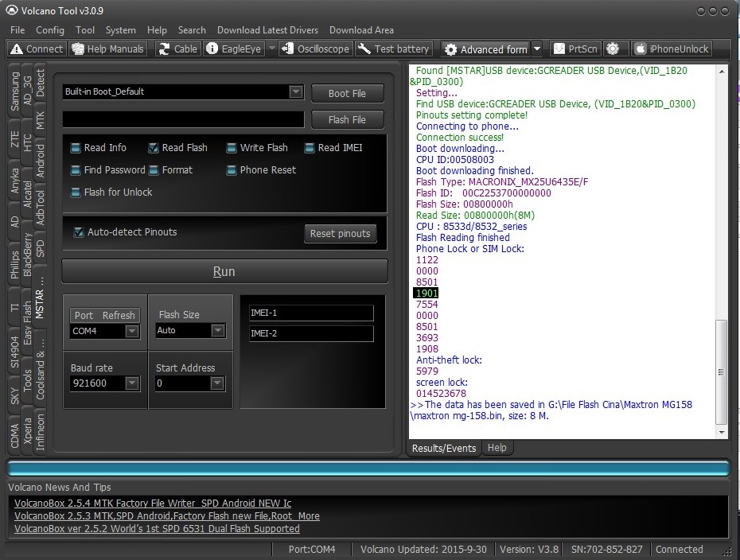Screen dimensions: 740x560
Task: Click the Advanced form gear button
Action: [486, 49]
